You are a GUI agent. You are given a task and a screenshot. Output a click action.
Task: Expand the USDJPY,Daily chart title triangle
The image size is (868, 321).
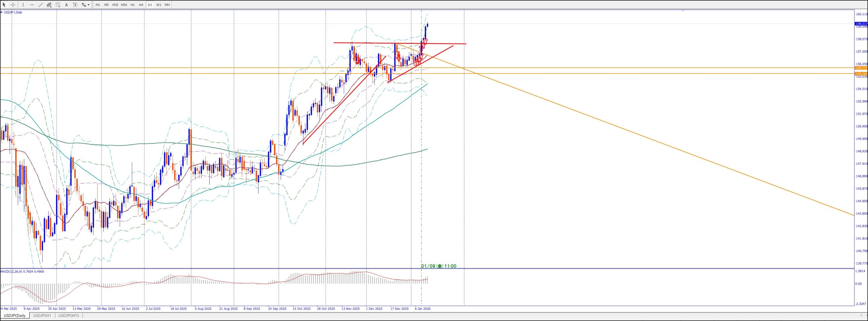coord(2,13)
